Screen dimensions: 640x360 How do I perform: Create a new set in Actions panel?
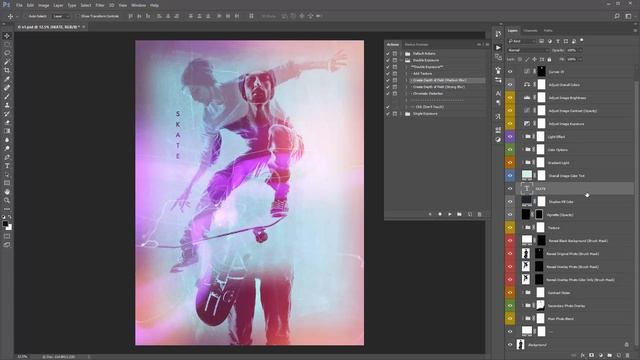click(x=460, y=214)
